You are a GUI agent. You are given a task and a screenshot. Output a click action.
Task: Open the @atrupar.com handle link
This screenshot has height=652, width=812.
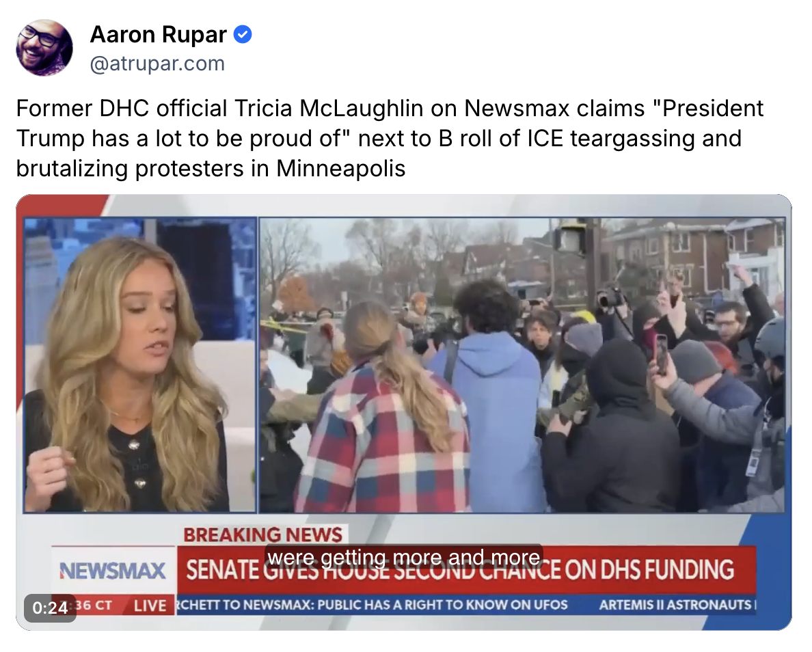(157, 64)
